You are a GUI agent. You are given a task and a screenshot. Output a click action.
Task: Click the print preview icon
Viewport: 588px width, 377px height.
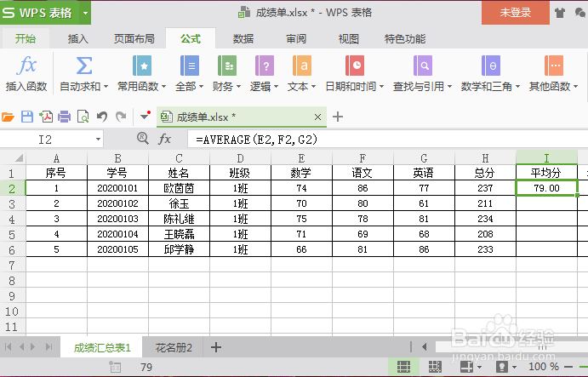pyautogui.click(x=83, y=117)
